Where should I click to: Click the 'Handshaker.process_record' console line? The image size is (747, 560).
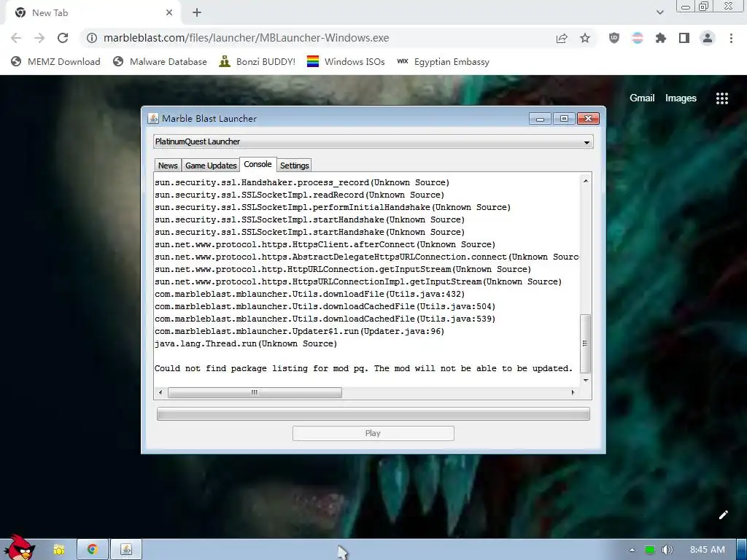(302, 183)
